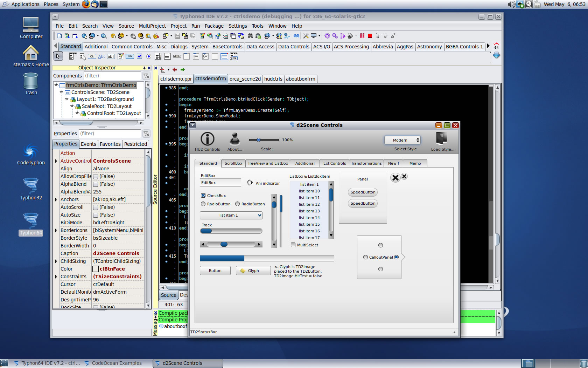Pick the TMemo component icon
588x368 pixels.
point(121,56)
